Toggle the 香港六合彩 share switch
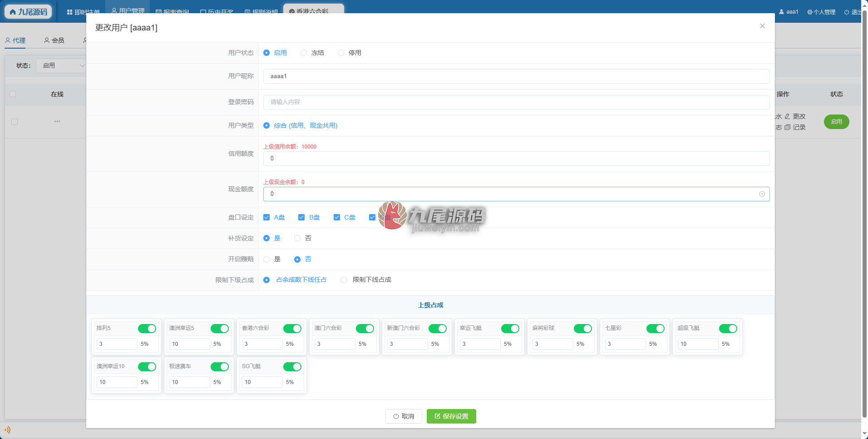 point(292,329)
